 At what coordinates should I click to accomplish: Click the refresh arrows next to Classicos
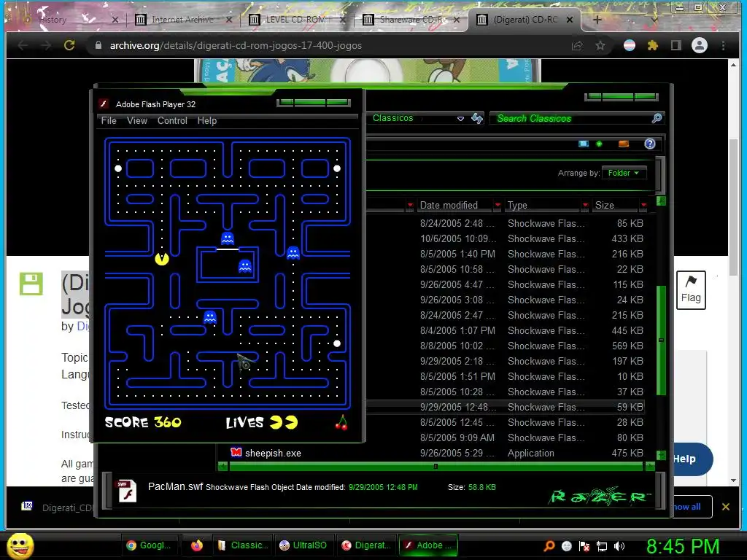(x=477, y=118)
